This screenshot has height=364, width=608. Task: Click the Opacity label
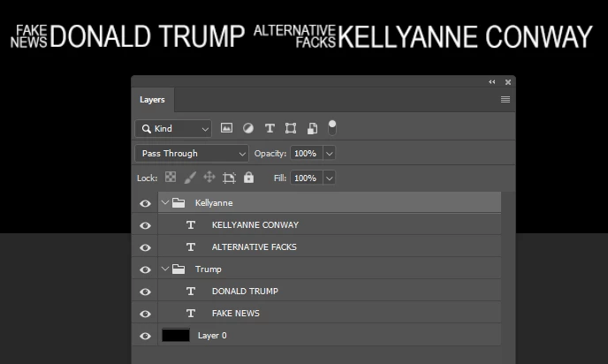click(x=270, y=154)
